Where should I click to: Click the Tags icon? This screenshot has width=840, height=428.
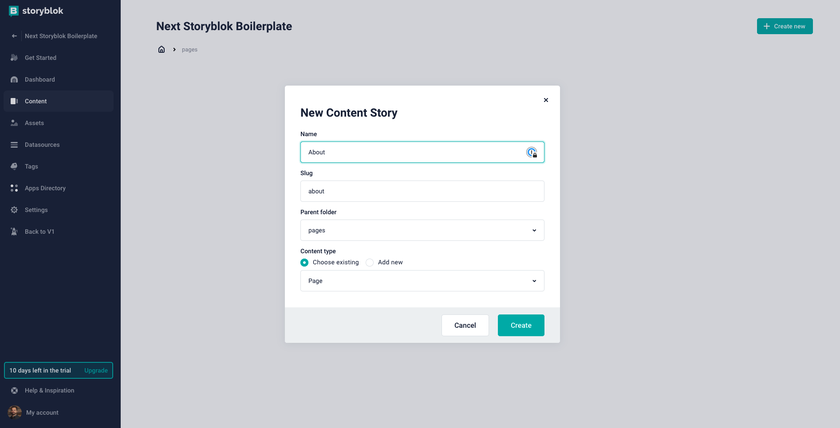tap(14, 167)
